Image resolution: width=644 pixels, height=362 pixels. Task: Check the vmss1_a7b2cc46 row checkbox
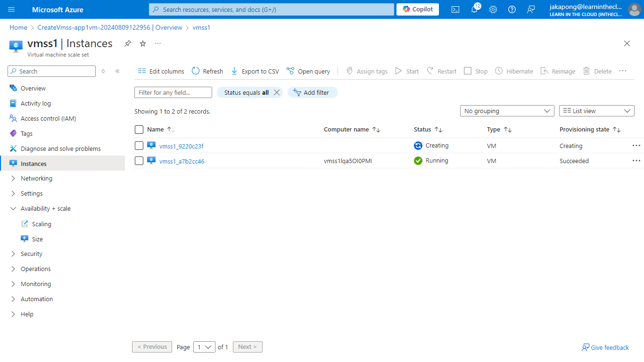pyautogui.click(x=139, y=161)
